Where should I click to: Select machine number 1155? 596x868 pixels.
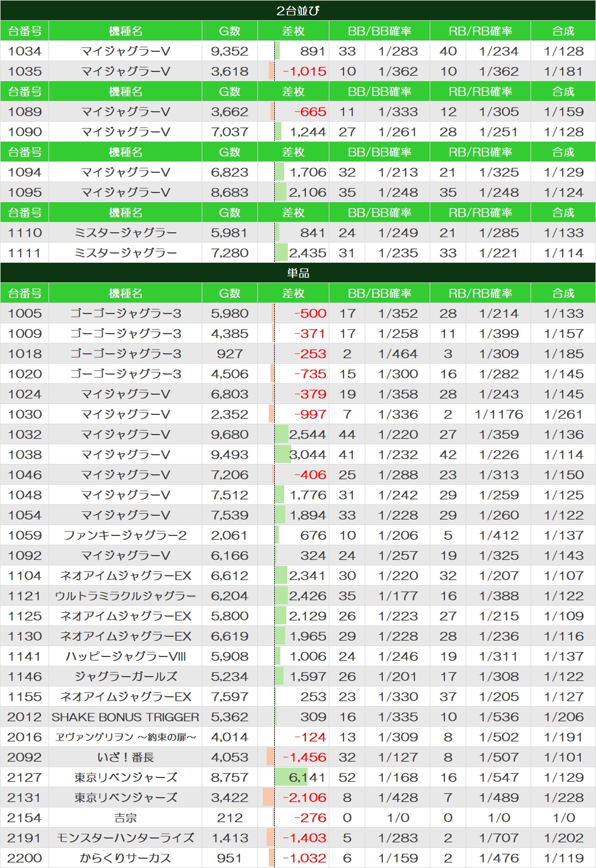25,697
